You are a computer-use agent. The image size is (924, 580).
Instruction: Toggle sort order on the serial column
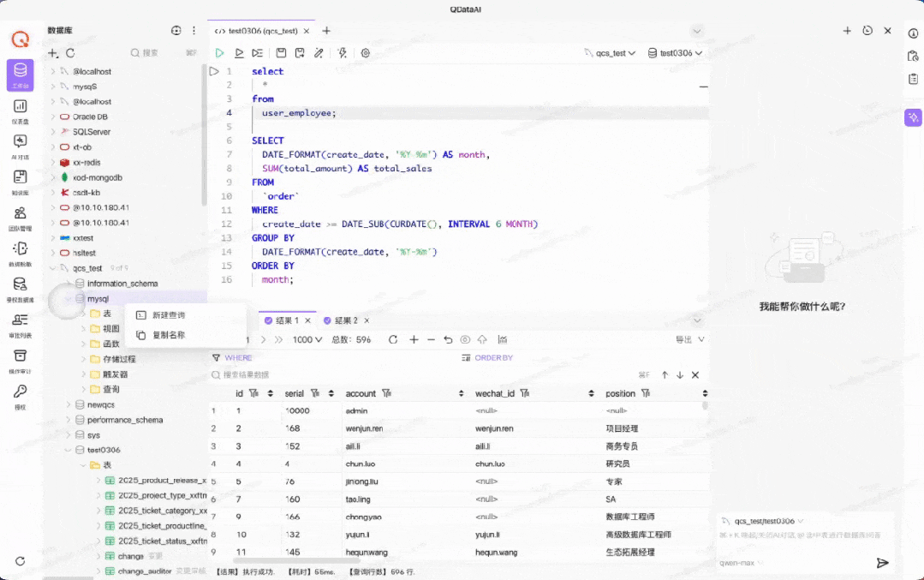331,393
